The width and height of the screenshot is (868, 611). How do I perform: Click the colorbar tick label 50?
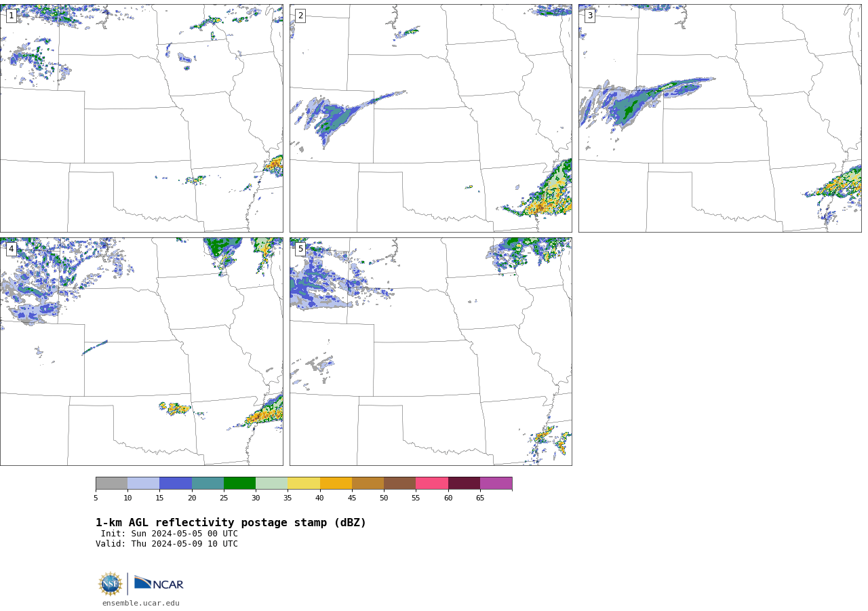click(384, 498)
